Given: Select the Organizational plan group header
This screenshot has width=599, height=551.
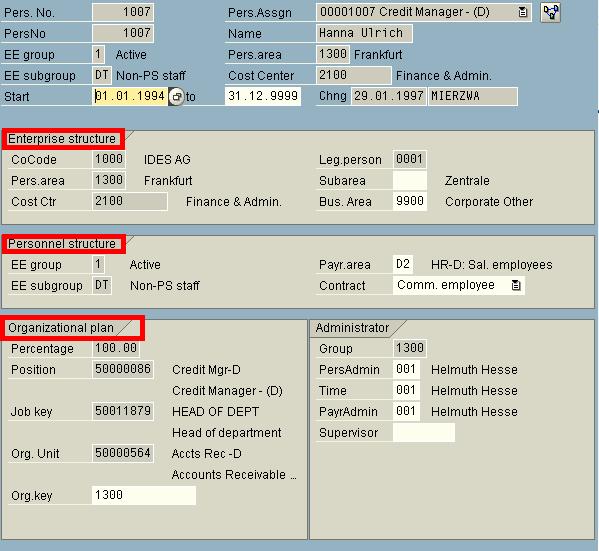Looking at the screenshot, I should (x=61, y=328).
